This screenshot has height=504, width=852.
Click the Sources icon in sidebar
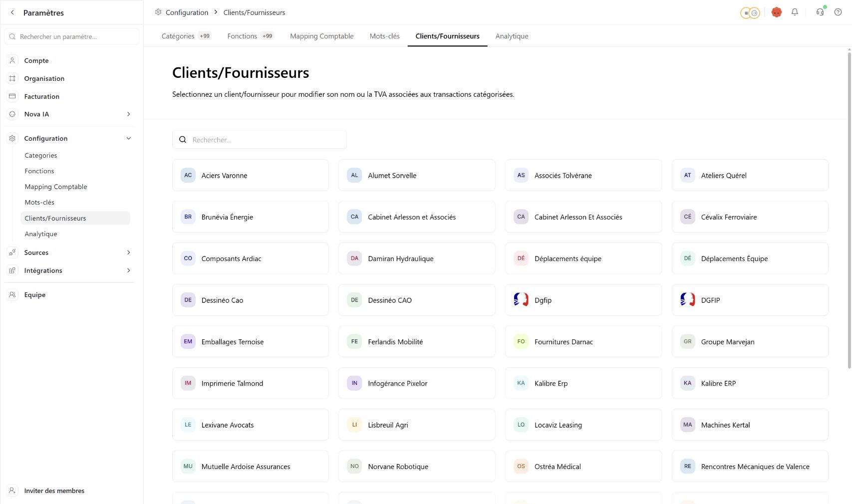coord(12,252)
